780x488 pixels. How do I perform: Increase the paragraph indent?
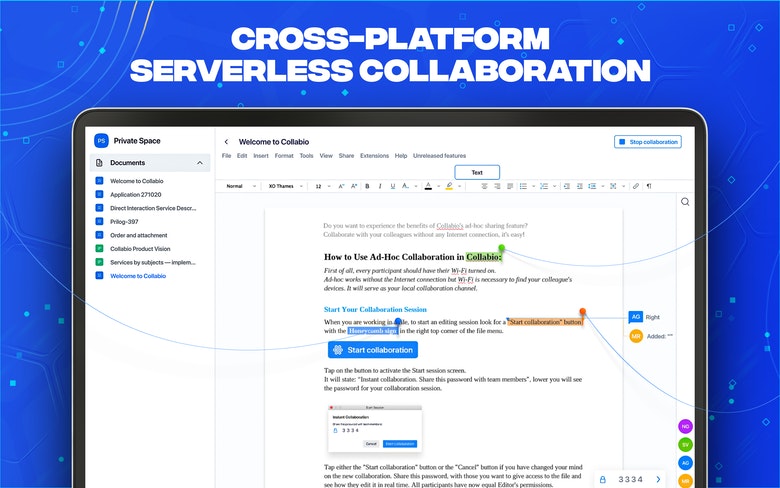point(580,186)
